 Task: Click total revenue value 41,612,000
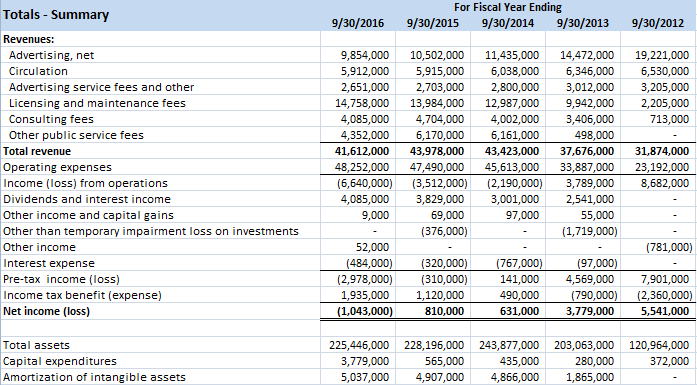pos(362,151)
